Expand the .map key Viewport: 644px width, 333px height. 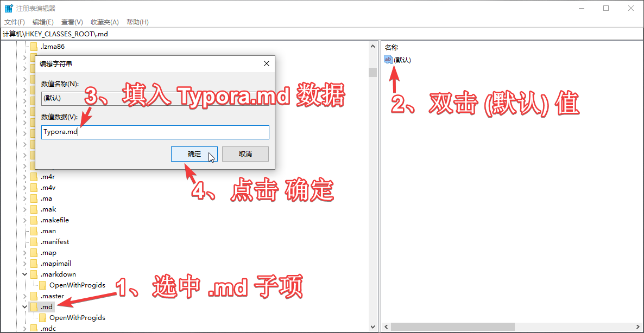pyautogui.click(x=24, y=253)
